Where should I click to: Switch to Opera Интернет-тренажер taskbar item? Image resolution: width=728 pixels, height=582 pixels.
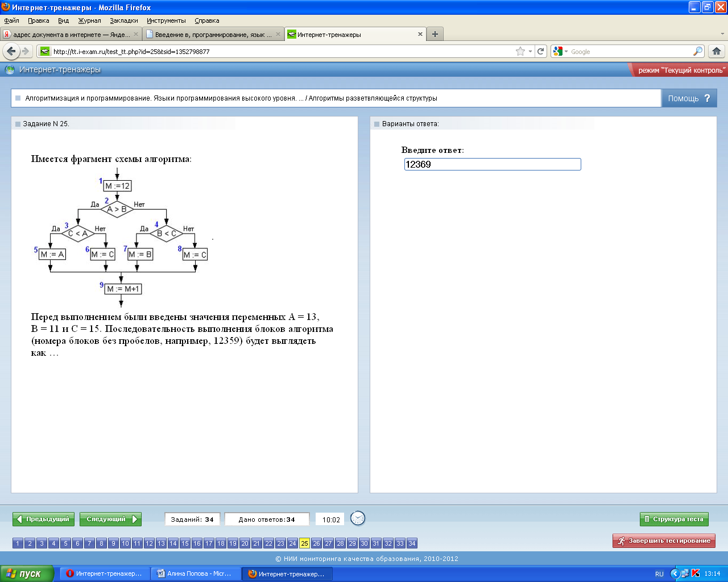coord(105,573)
